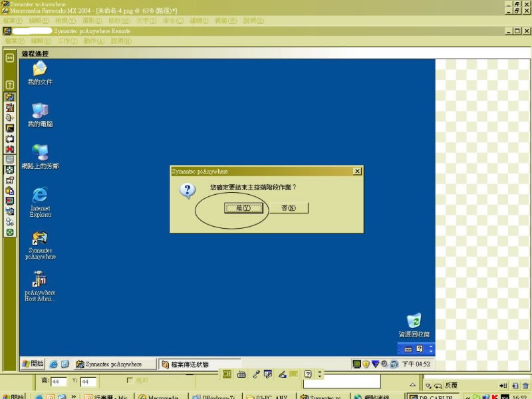Open the 檔案(F) menu in pcAnywhere Remote
The width and height of the screenshot is (532, 399).
tap(15, 41)
